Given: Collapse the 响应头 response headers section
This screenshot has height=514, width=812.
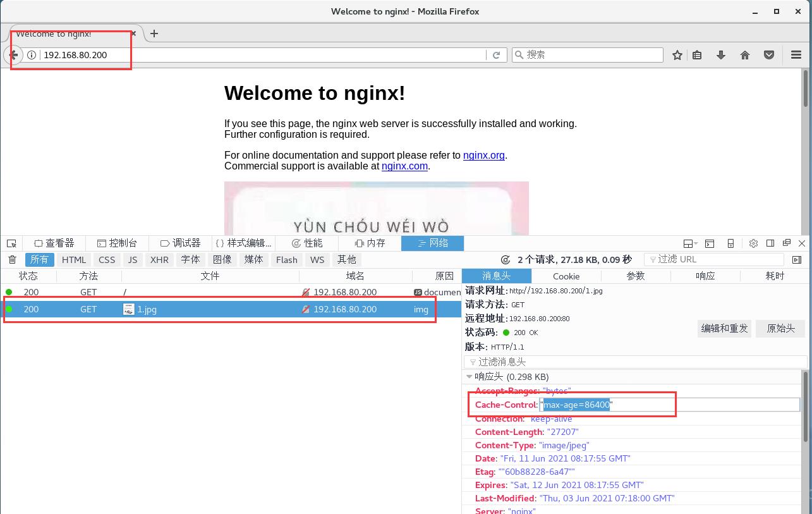Looking at the screenshot, I should click(469, 377).
